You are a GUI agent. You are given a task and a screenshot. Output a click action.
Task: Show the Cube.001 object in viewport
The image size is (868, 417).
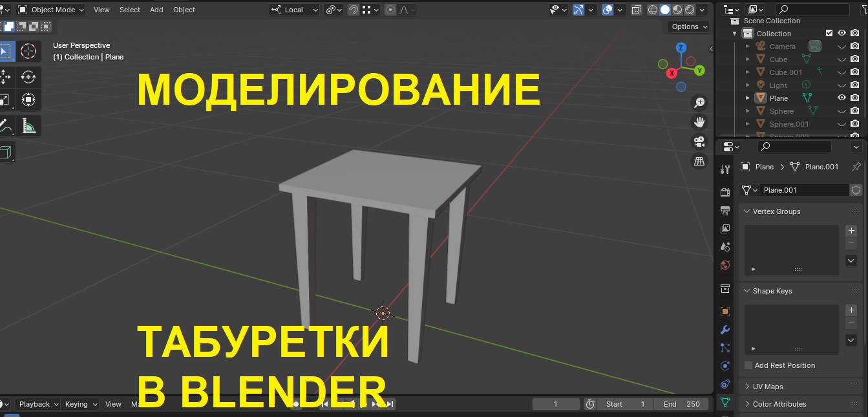[842, 72]
